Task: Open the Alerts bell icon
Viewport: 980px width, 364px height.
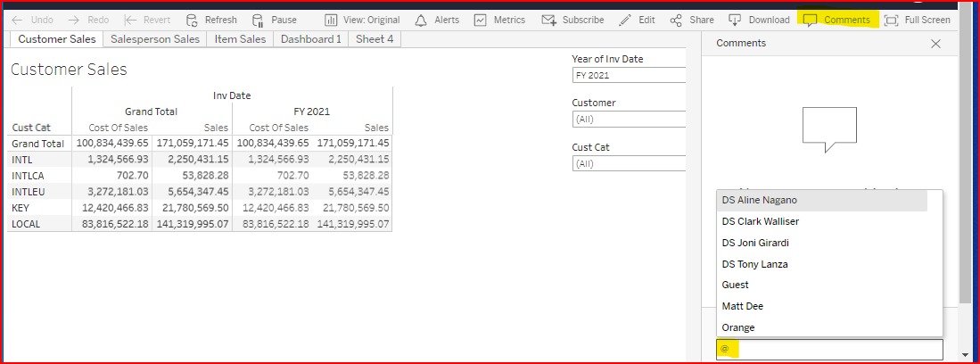Action: point(421,20)
